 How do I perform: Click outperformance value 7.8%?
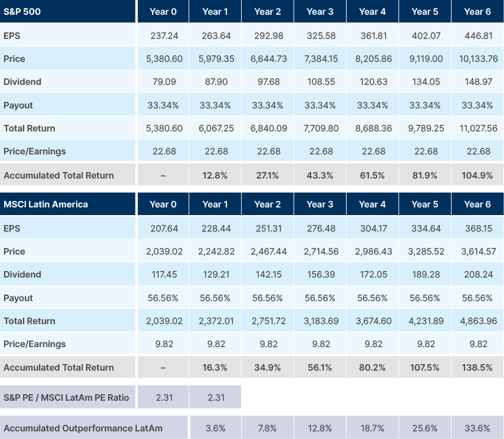point(268,428)
